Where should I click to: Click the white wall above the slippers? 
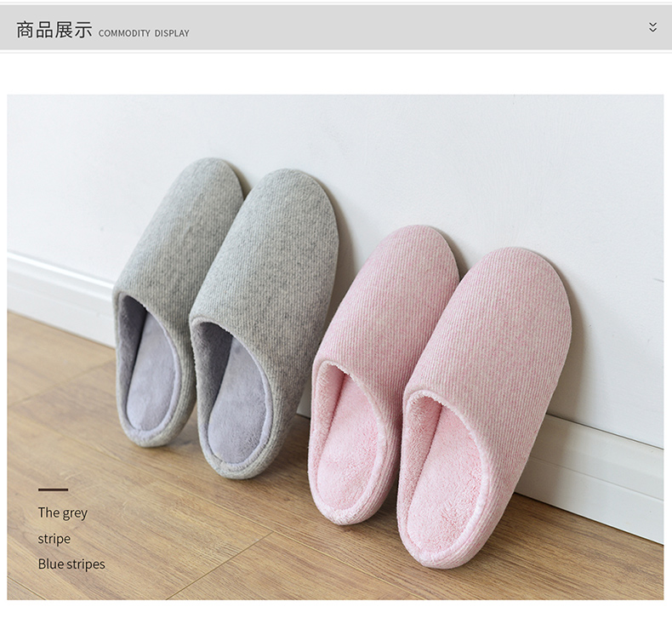pos(425,153)
